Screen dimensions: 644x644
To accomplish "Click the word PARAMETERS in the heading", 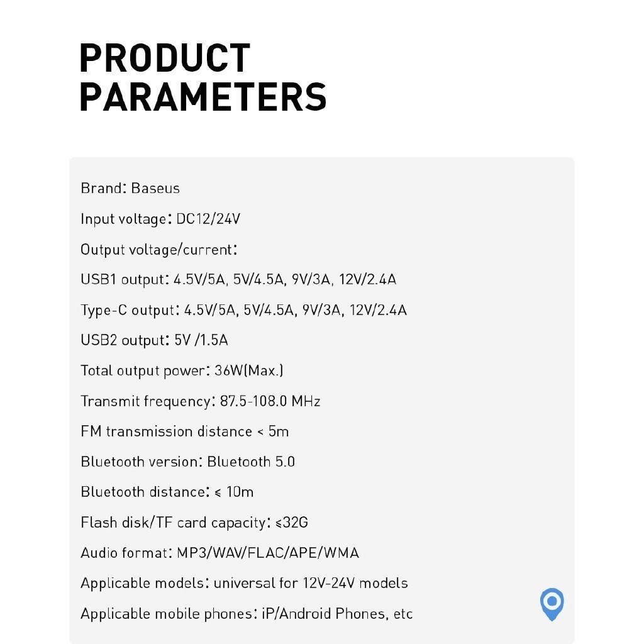I will tap(203, 97).
